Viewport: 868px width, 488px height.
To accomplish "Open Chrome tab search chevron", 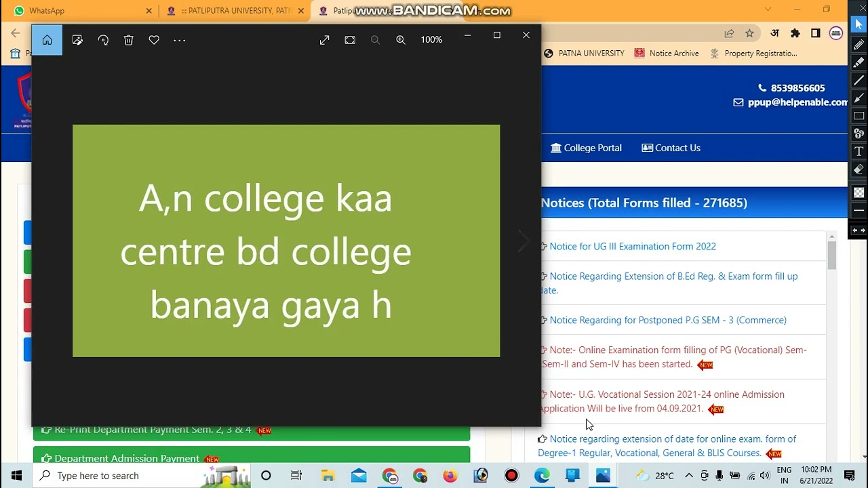I will 768,9.
